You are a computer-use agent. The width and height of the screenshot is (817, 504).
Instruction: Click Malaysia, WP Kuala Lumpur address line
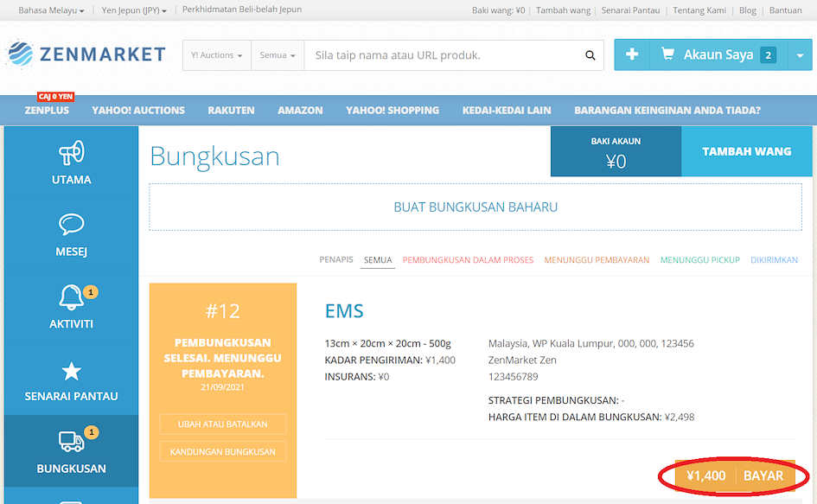coord(590,343)
